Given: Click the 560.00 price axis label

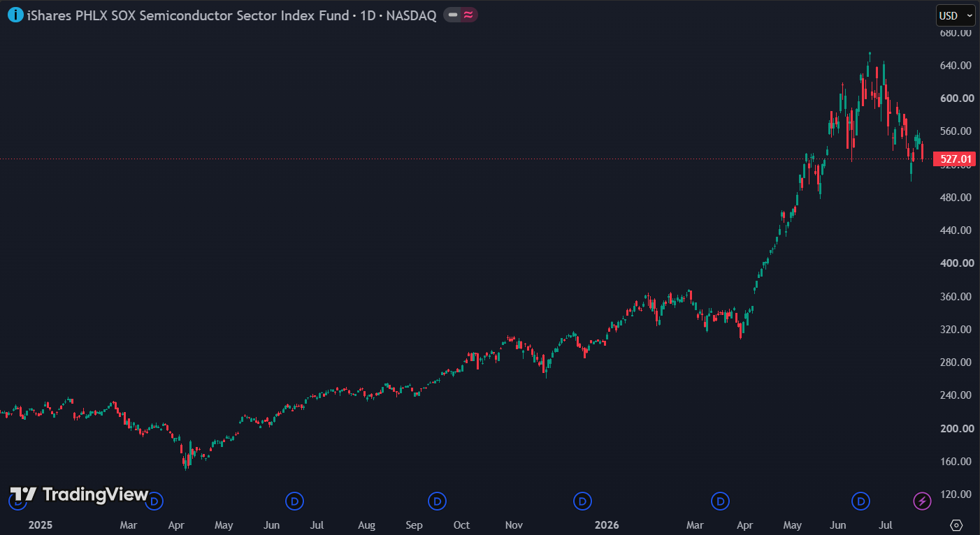Looking at the screenshot, I should click(956, 131).
